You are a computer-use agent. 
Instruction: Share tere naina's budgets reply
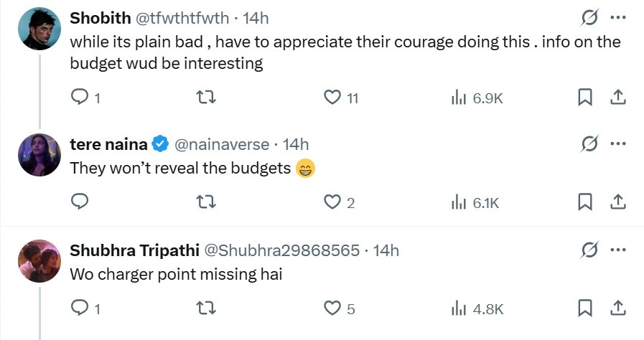(617, 203)
